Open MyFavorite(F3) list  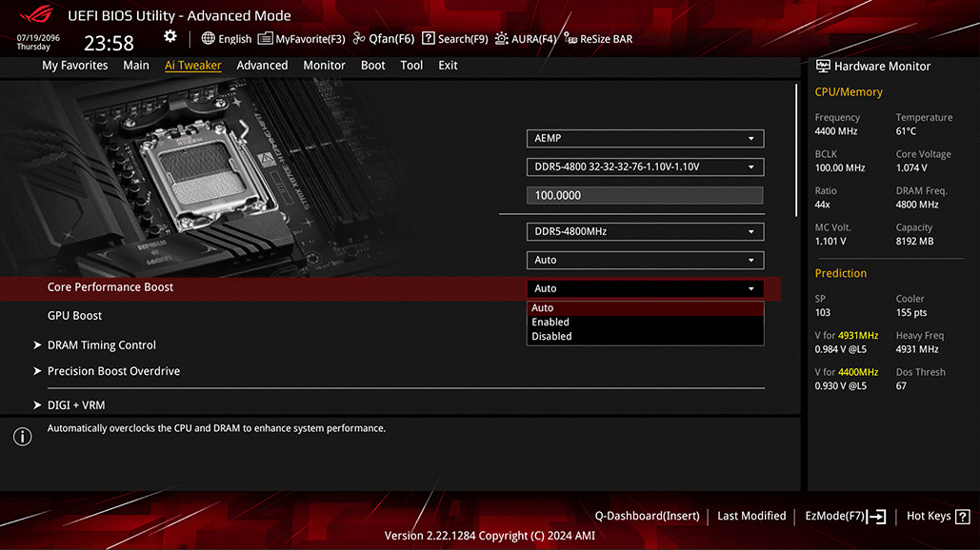point(301,39)
